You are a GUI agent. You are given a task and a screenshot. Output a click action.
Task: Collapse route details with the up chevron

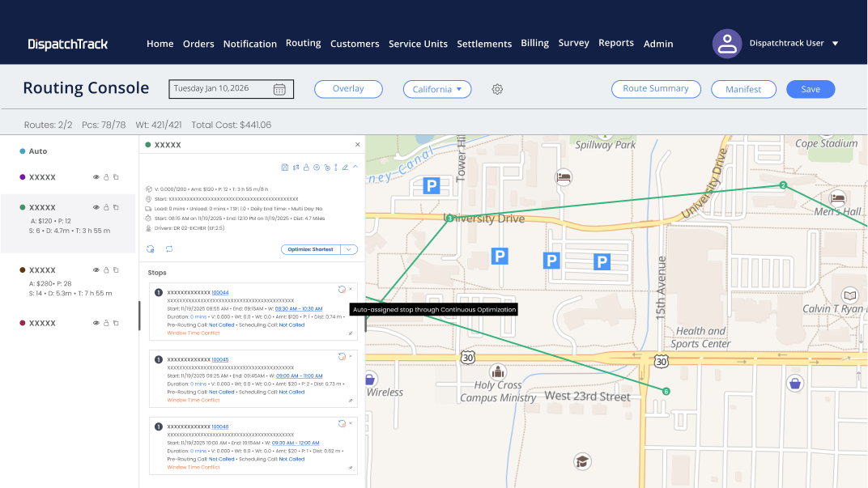pos(356,167)
